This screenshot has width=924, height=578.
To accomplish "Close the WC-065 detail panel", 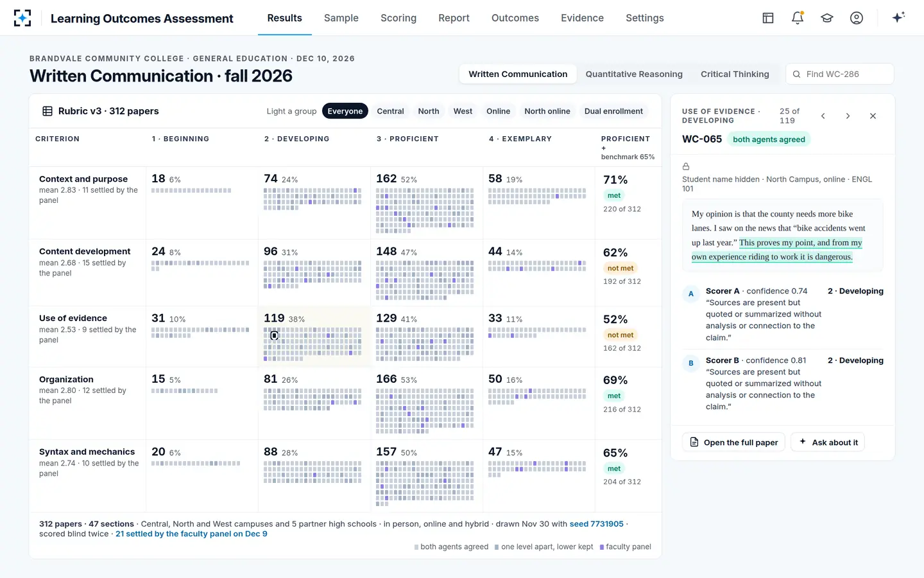I will click(873, 116).
